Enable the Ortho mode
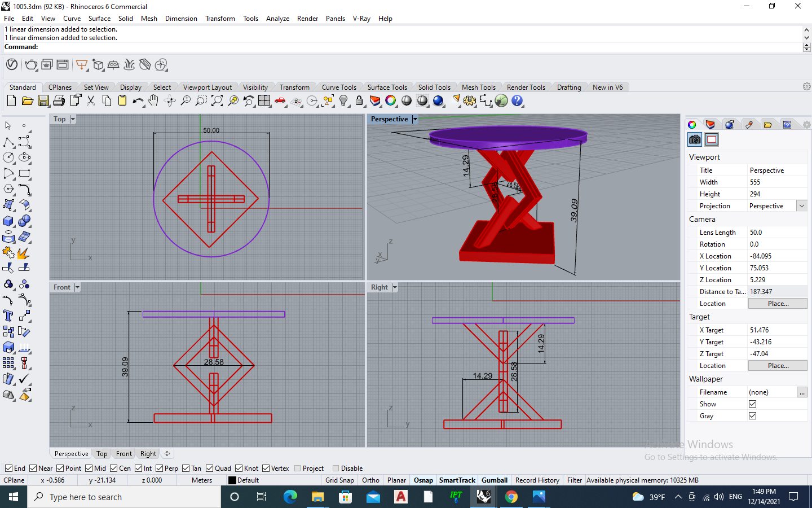Screen dimensions: 812x508 (370, 480)
